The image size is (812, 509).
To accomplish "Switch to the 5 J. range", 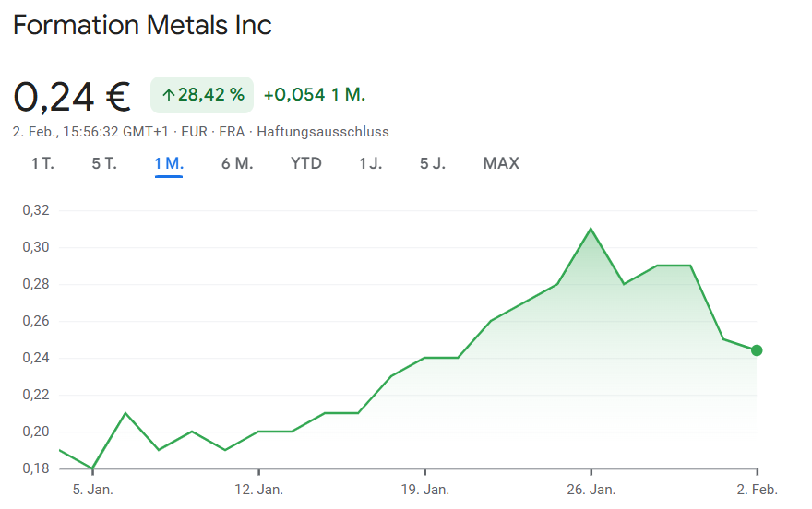I will [433, 163].
